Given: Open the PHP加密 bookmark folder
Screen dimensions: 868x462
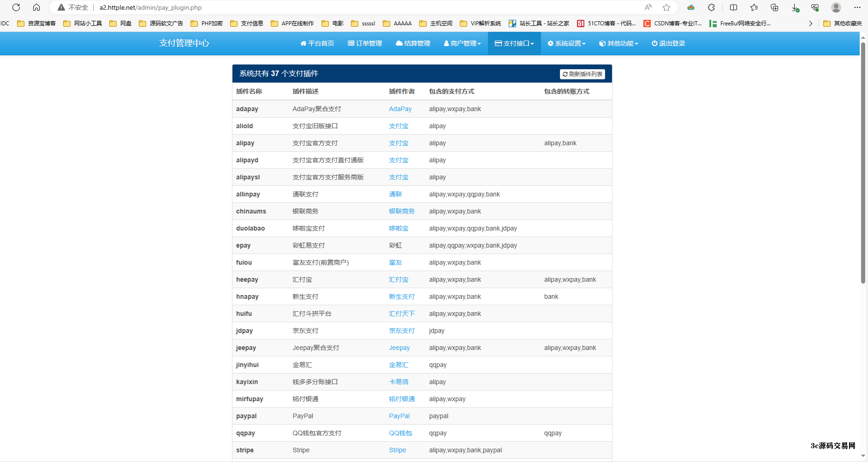Looking at the screenshot, I should [x=207, y=24].
